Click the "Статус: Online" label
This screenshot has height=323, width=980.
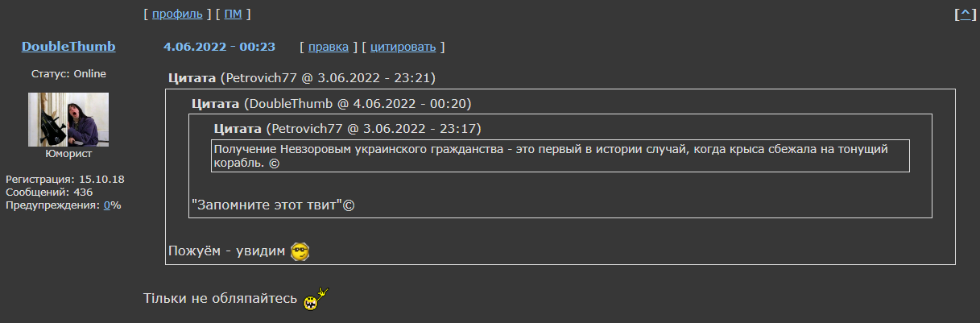(68, 74)
